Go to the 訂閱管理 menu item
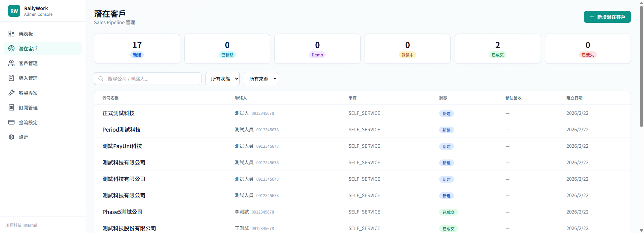Screen dimensions: 644x233 point(28,108)
